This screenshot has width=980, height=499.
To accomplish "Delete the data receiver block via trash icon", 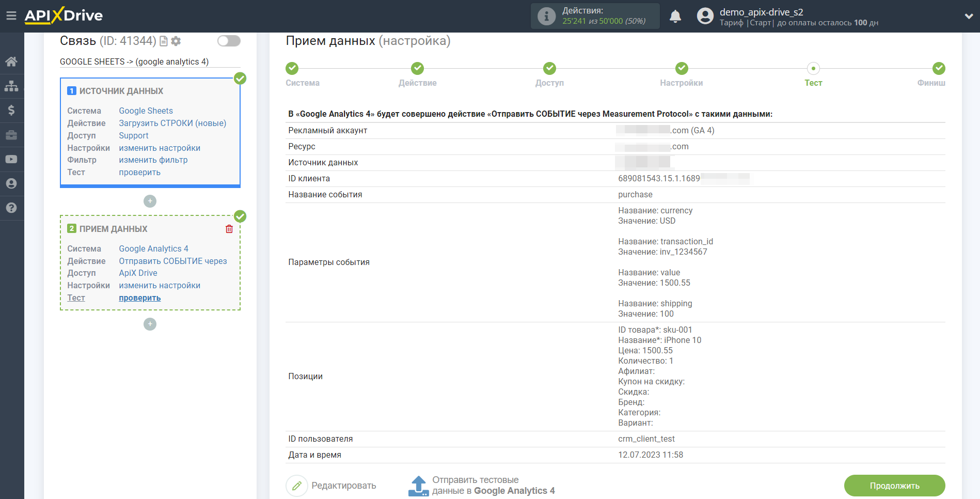I will click(229, 229).
